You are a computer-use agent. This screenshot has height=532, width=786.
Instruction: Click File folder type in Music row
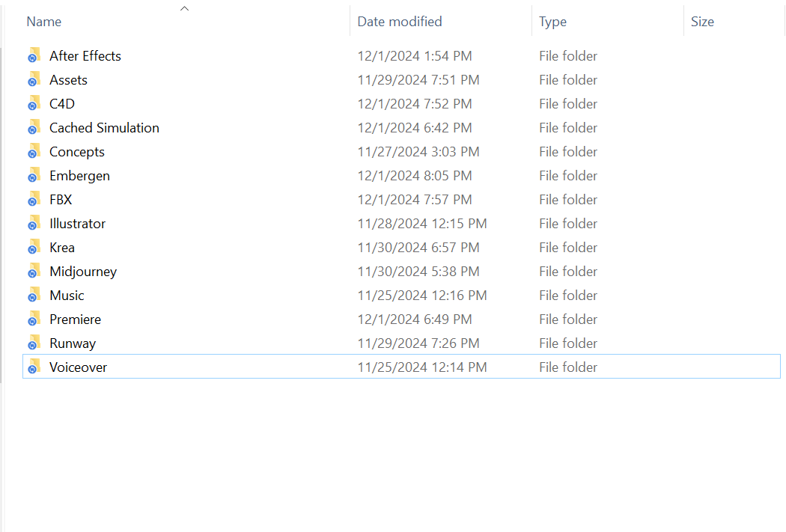coord(568,296)
